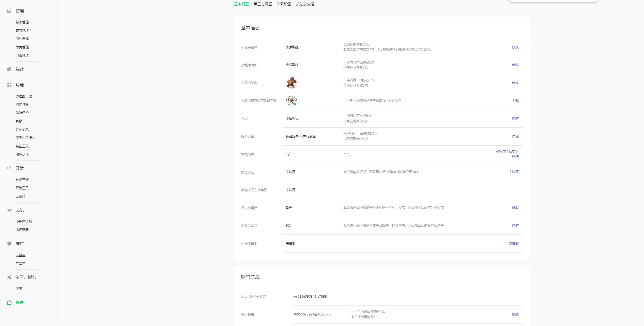Click the 推广 megaphone icon
The image size is (644, 326).
[9, 244]
